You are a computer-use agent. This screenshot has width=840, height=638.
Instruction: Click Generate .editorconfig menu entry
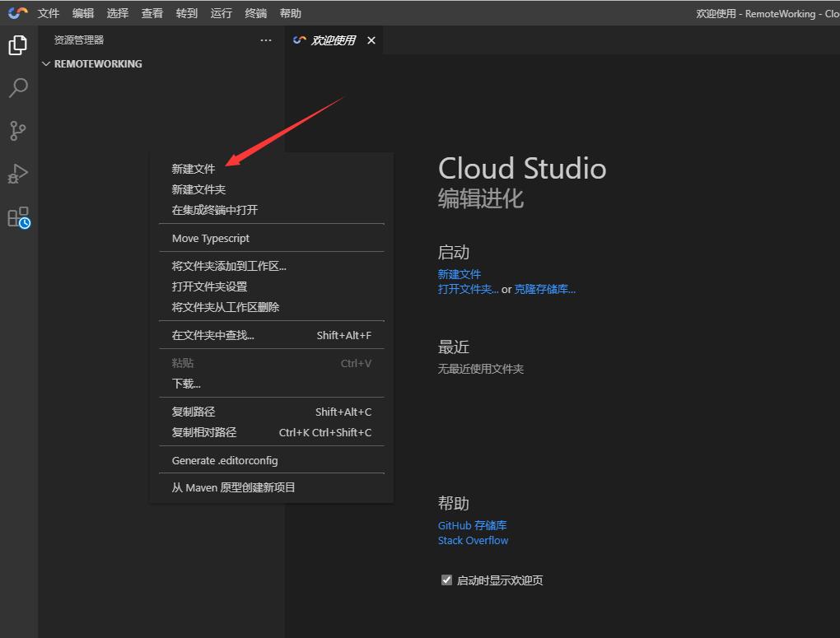pos(225,460)
